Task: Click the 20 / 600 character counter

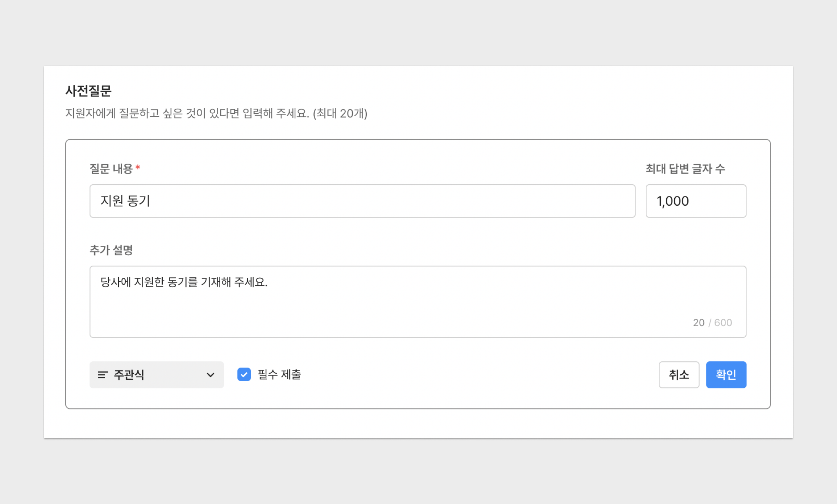Action: [712, 323]
